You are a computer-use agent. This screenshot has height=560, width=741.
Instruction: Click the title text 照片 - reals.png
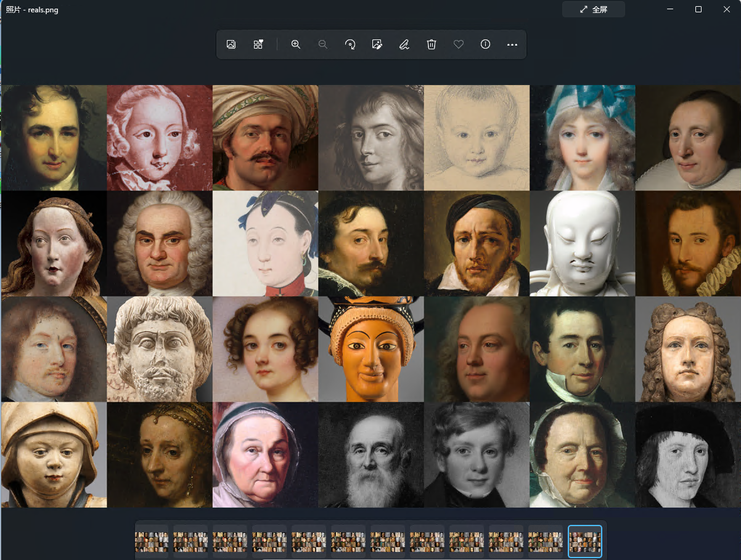click(32, 10)
